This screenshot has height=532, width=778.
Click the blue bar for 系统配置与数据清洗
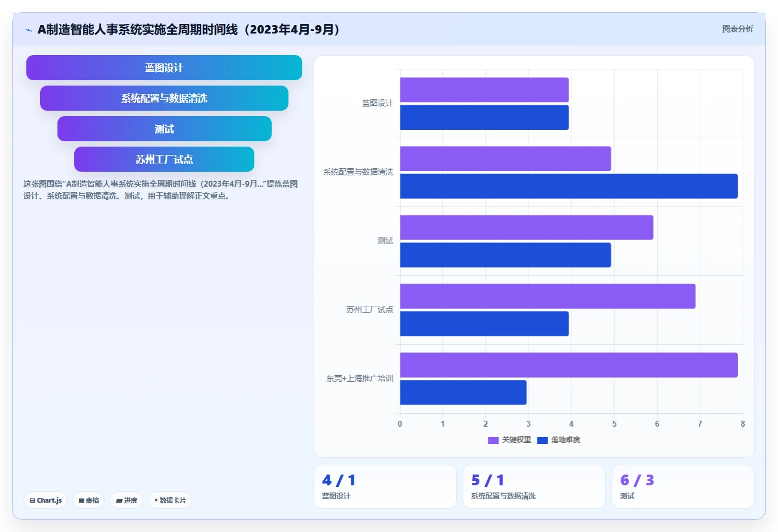pos(569,186)
